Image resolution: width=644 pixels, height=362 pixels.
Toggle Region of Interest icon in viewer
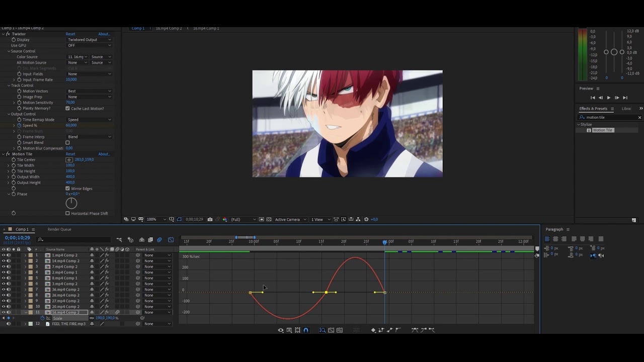pyautogui.click(x=261, y=219)
